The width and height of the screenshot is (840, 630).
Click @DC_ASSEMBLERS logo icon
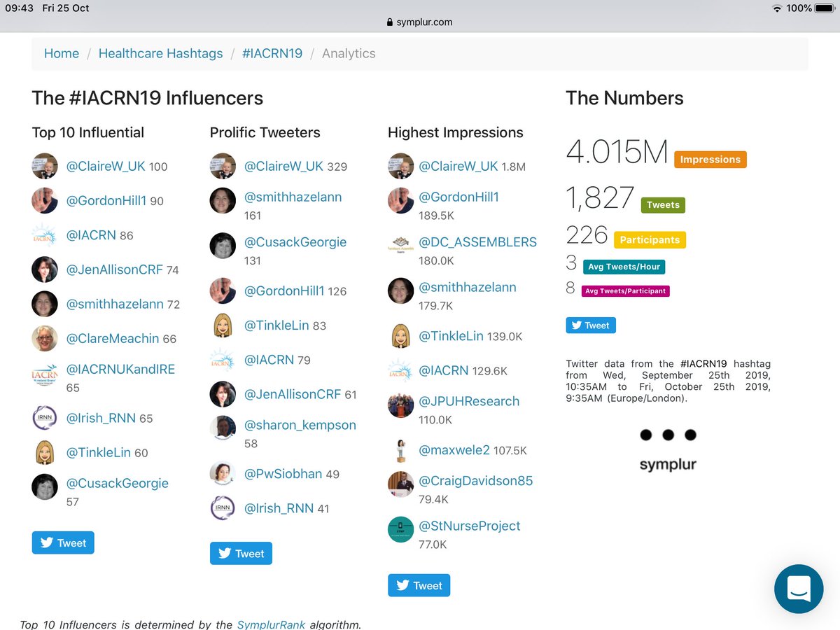pos(400,245)
